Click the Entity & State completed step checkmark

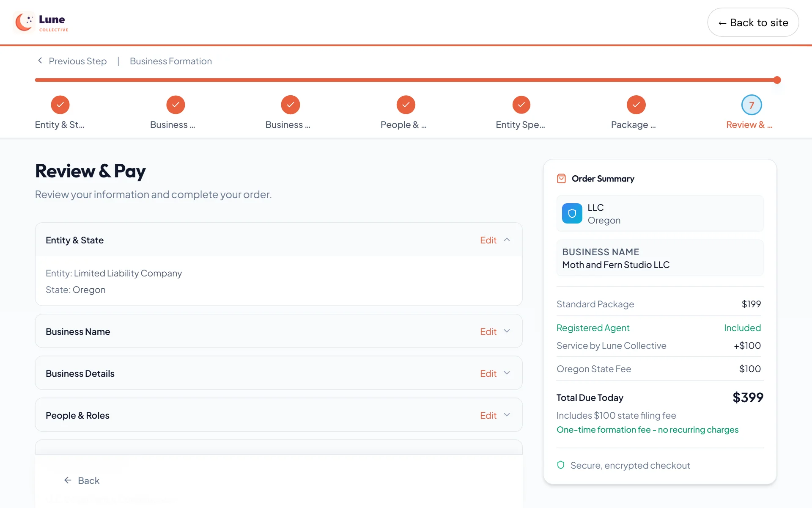click(60, 105)
